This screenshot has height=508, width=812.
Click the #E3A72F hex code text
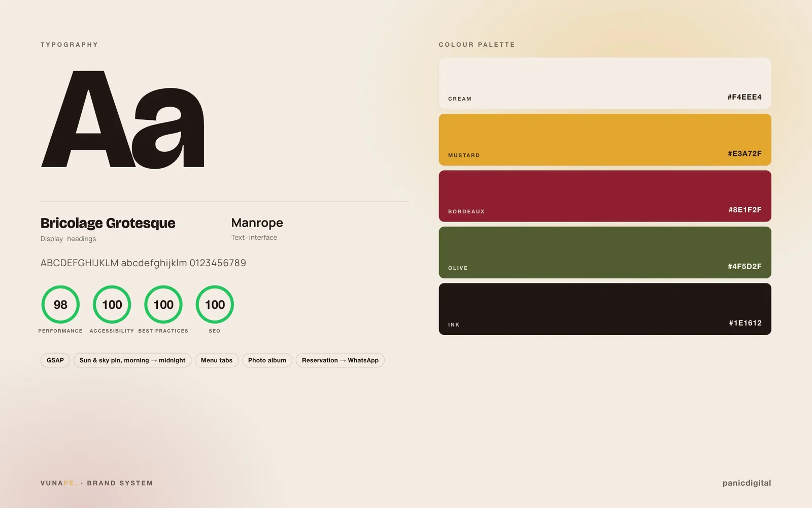click(x=745, y=153)
